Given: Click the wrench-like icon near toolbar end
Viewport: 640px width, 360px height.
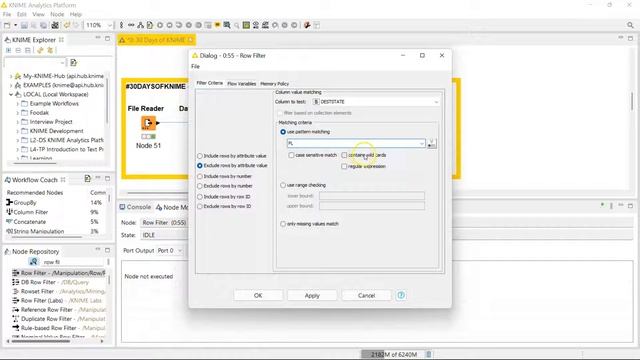Looking at the screenshot, I should (x=307, y=25).
